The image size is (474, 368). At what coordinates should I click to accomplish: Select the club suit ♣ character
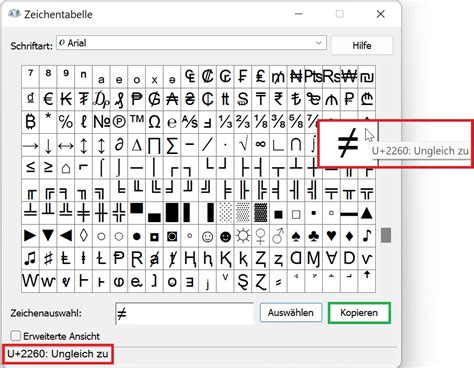point(314,236)
